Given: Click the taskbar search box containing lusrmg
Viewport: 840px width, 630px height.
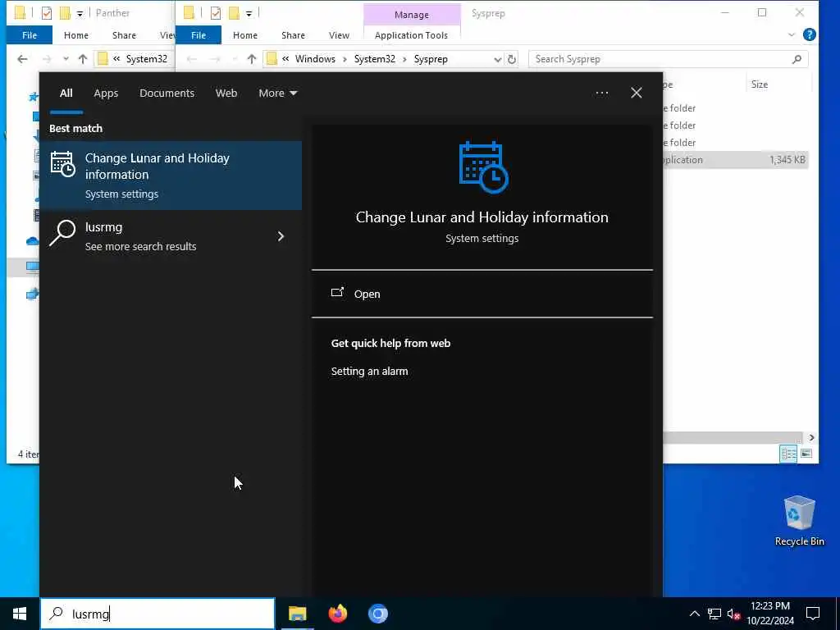Looking at the screenshot, I should (x=157, y=614).
